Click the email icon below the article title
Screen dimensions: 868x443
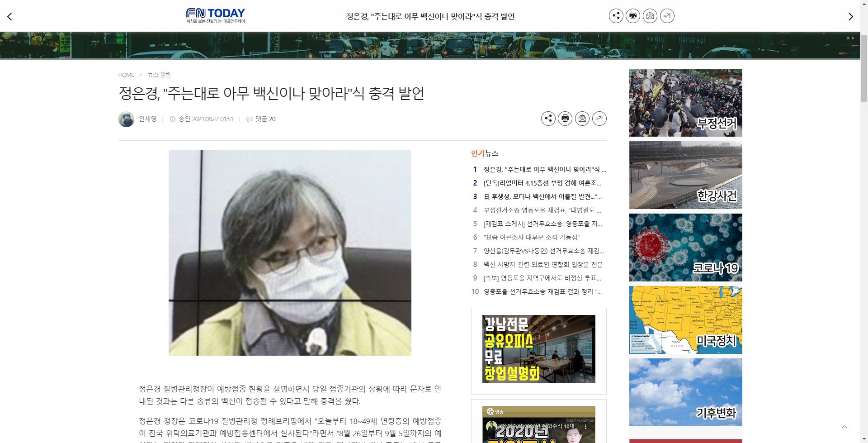click(x=582, y=119)
